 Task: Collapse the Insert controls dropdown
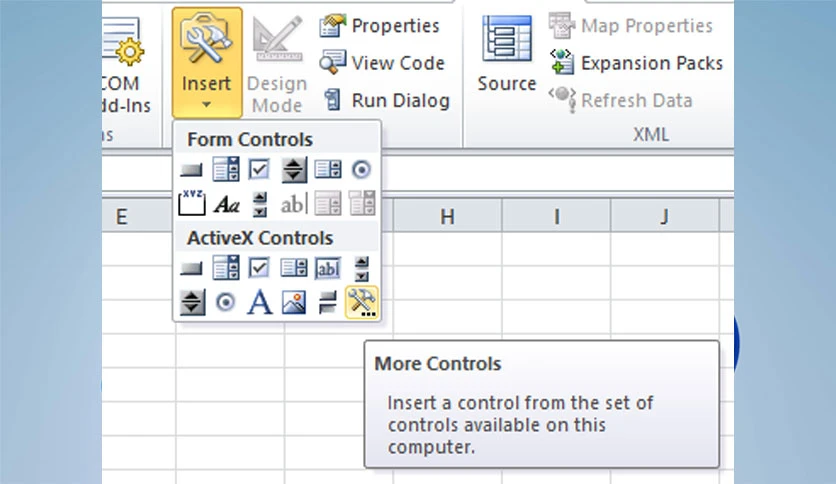coord(207,63)
